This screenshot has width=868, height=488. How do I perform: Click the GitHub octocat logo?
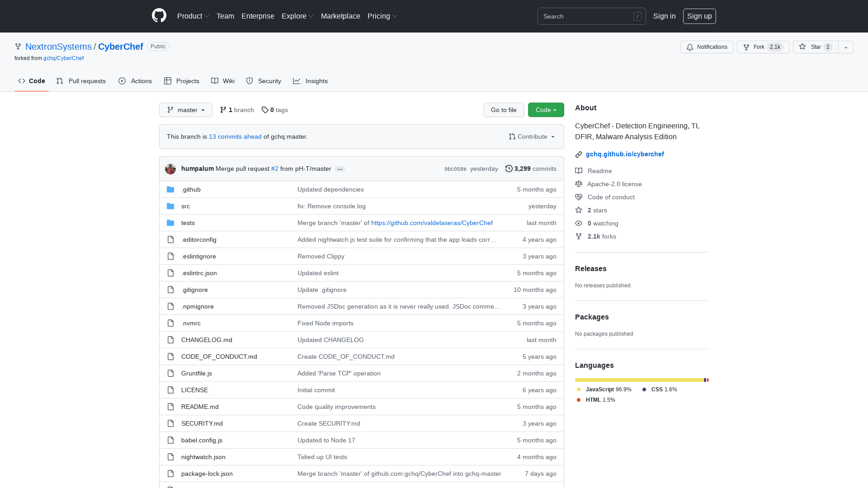coord(159,15)
